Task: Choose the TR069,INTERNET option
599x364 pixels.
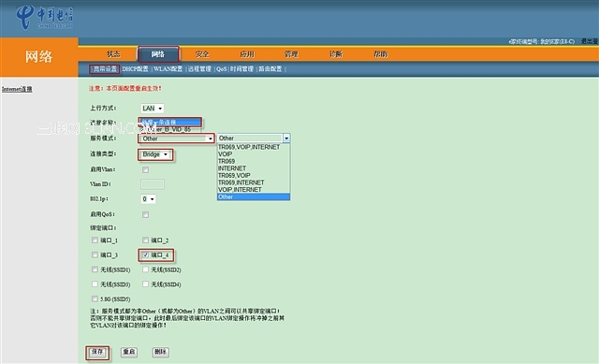Action: (x=254, y=182)
